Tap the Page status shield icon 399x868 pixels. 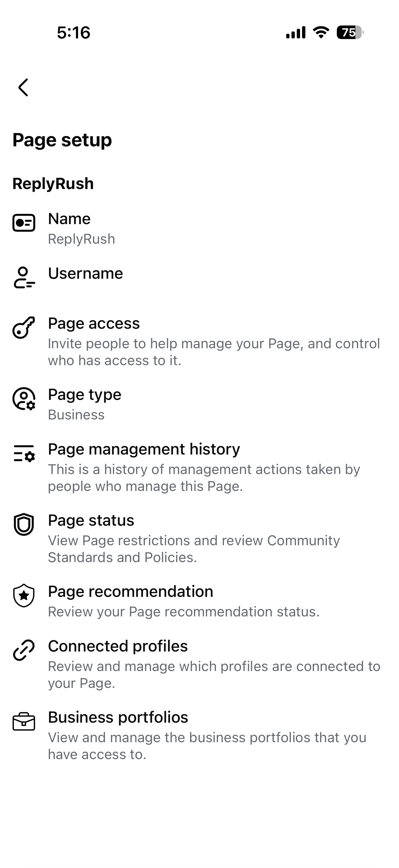click(23, 524)
